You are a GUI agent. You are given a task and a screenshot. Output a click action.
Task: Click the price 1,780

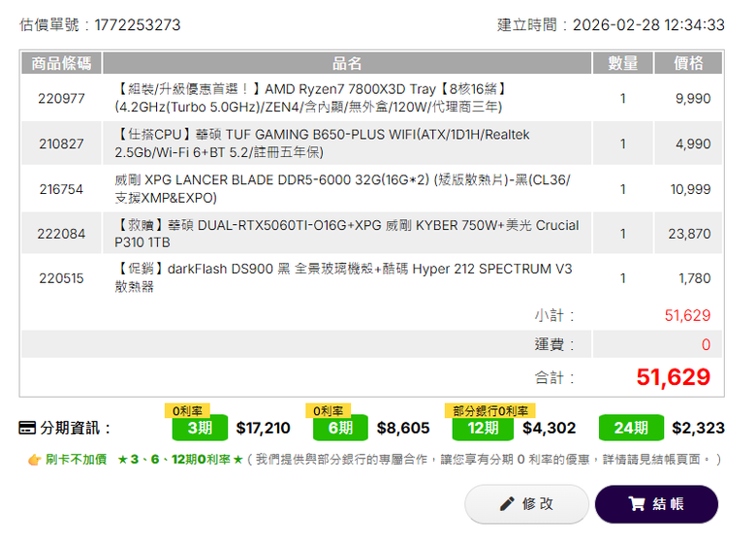(x=694, y=278)
